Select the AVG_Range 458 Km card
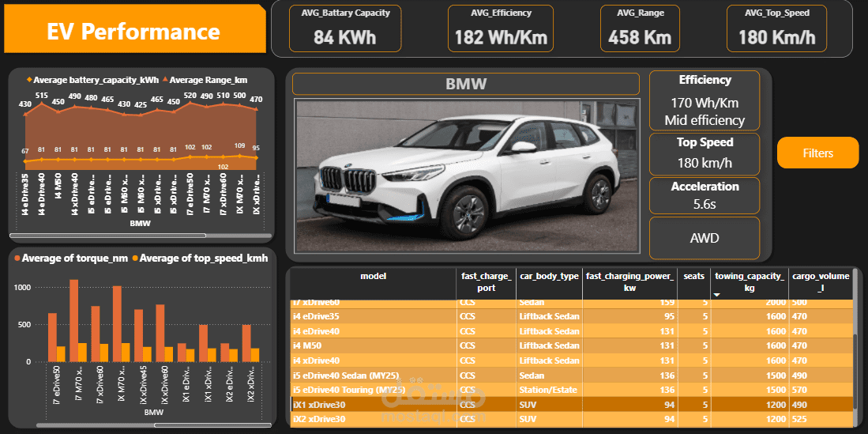Viewport: 868px width, 434px height. click(640, 28)
